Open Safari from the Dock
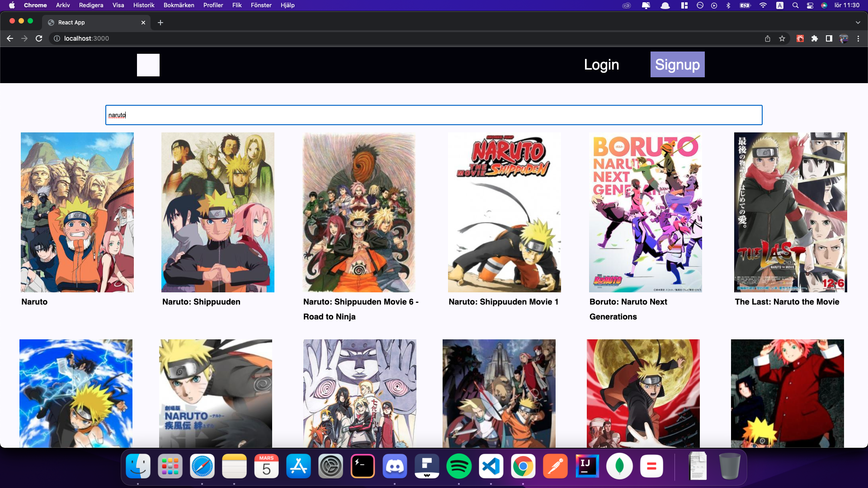The width and height of the screenshot is (868, 488). 202,466
